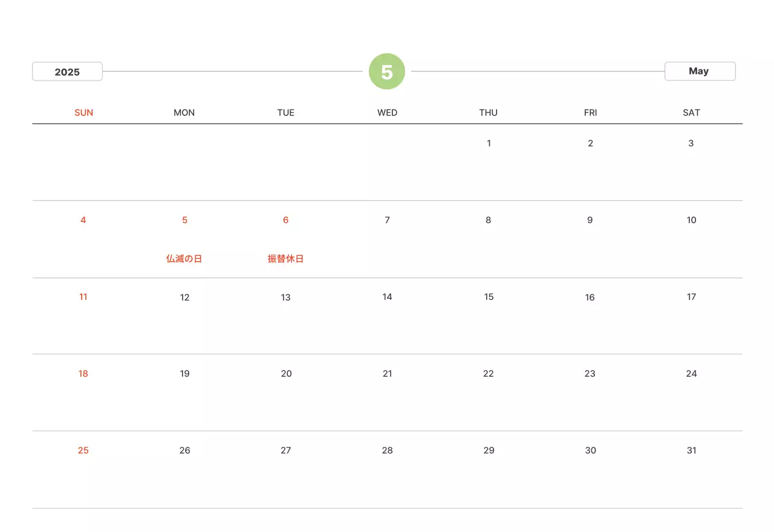
Task: Open the 振替休日 holiday label
Action: tap(285, 259)
